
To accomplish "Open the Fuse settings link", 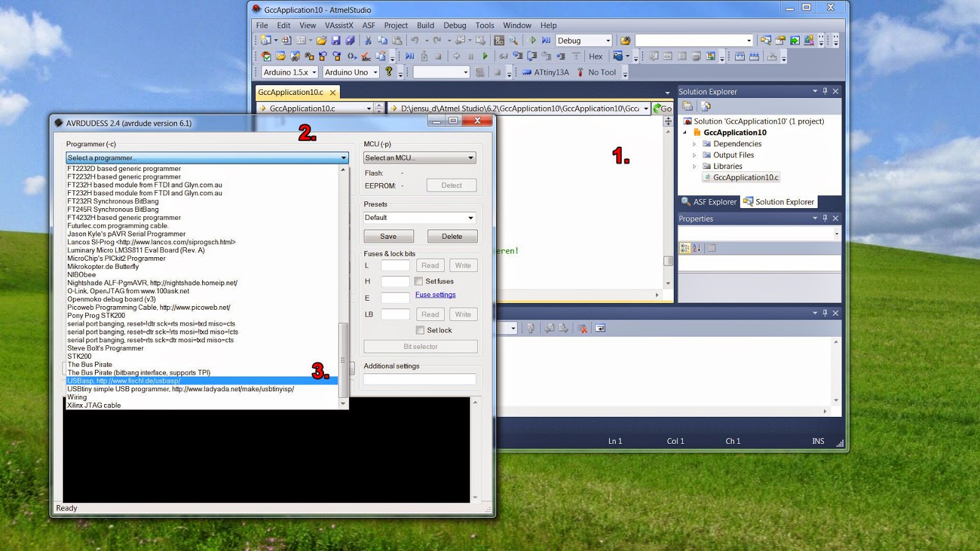I will coord(435,294).
